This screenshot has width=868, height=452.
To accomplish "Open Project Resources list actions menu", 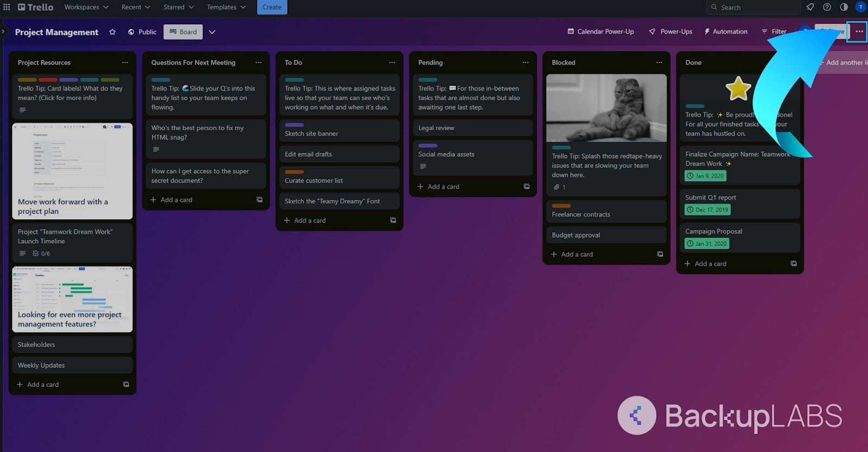I will pos(125,62).
